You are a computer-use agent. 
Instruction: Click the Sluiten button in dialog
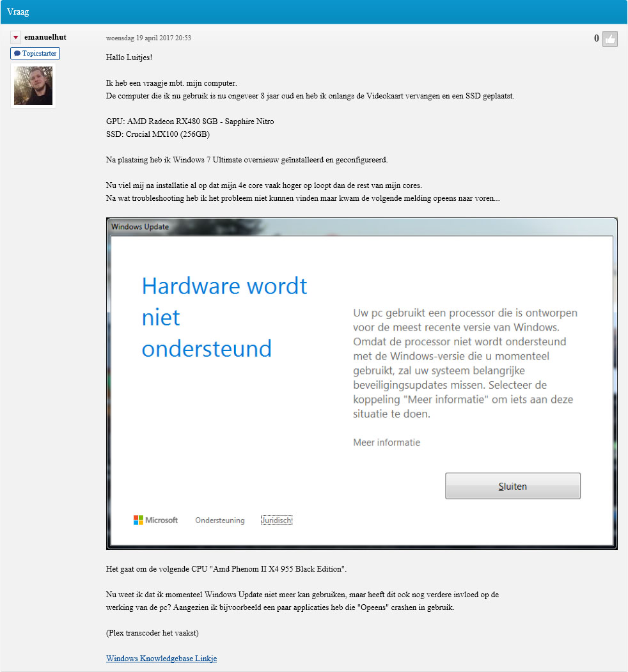(513, 486)
